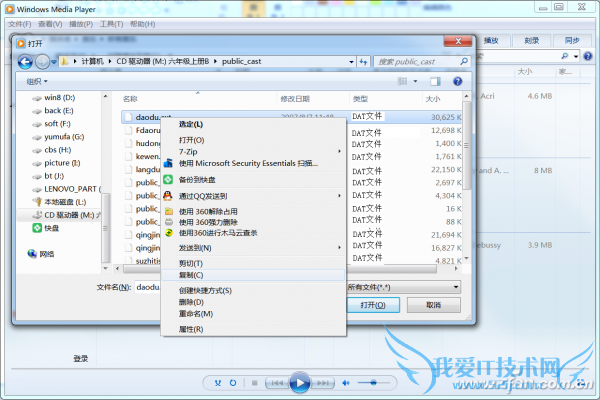The width and height of the screenshot is (600, 400).
Task: Click the Next track button
Action: [322, 383]
